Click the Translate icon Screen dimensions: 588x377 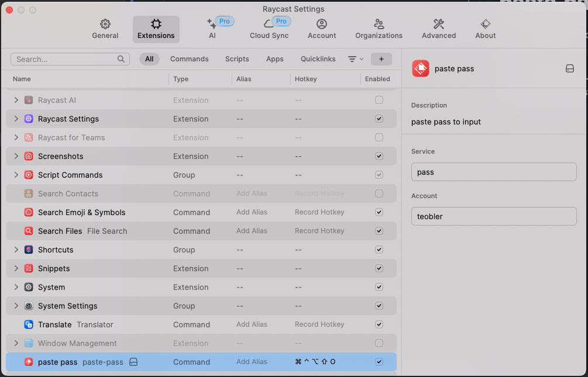[29, 324]
